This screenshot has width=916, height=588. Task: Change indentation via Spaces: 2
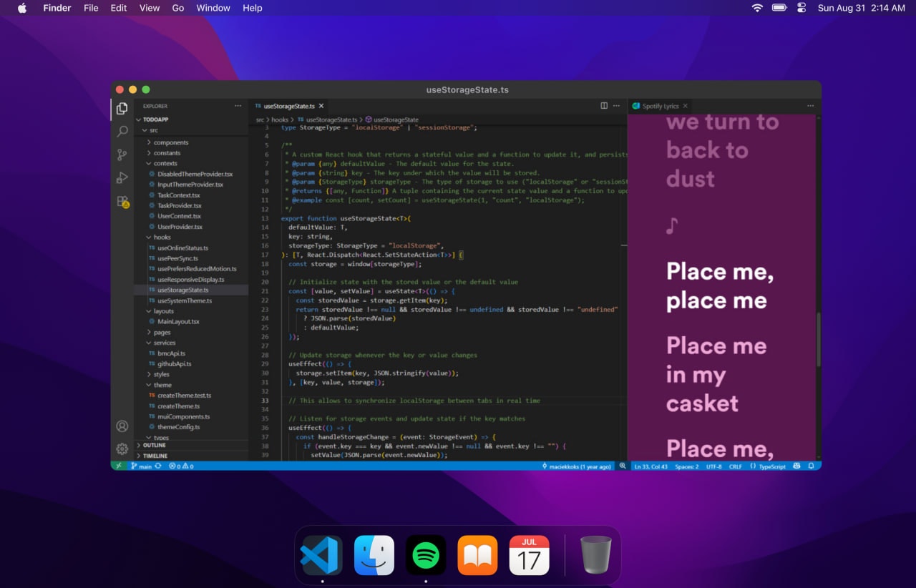click(686, 466)
